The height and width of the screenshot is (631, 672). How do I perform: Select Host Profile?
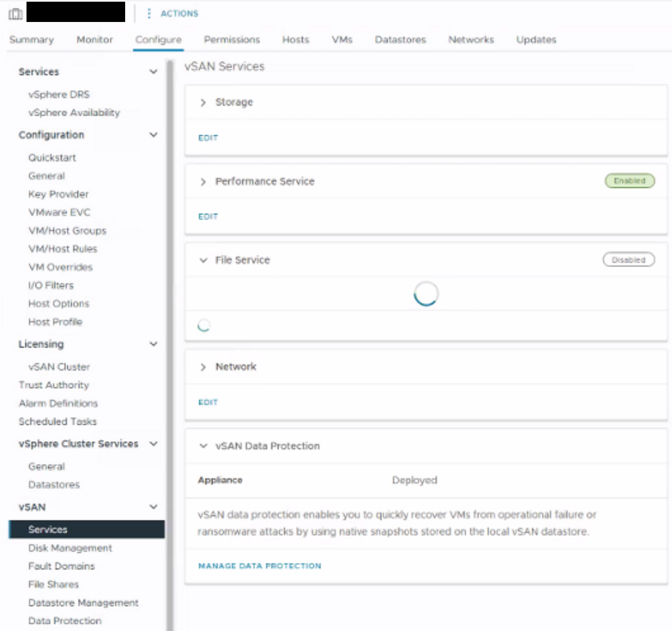point(55,322)
